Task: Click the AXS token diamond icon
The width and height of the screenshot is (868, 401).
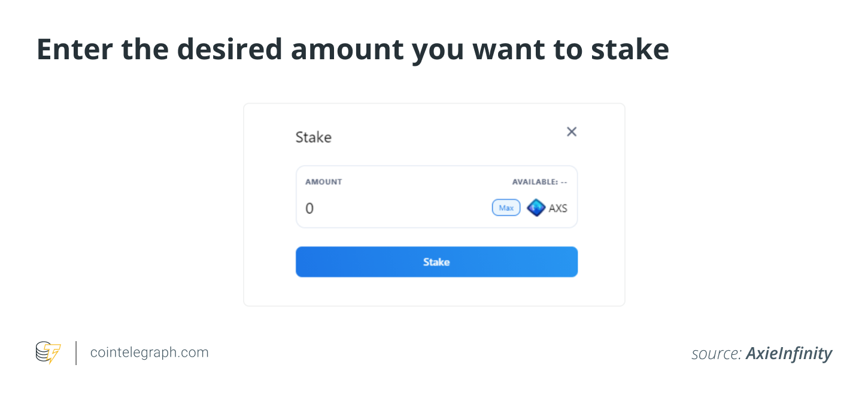Action: point(536,208)
